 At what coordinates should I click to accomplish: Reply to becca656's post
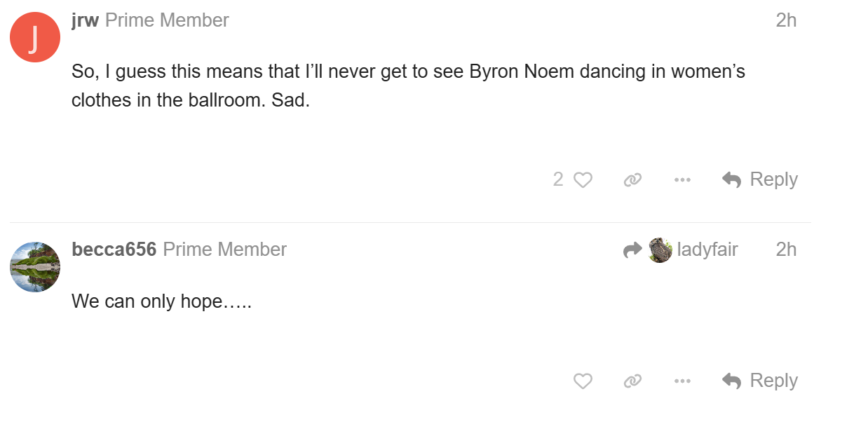(x=760, y=381)
